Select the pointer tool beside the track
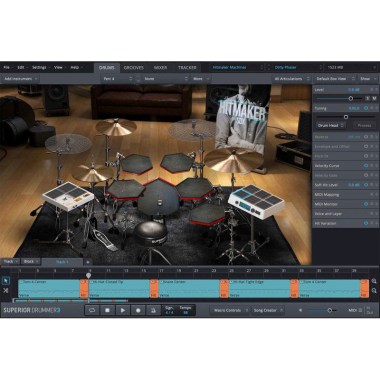Screen dimensions: 380x380 click(6, 281)
